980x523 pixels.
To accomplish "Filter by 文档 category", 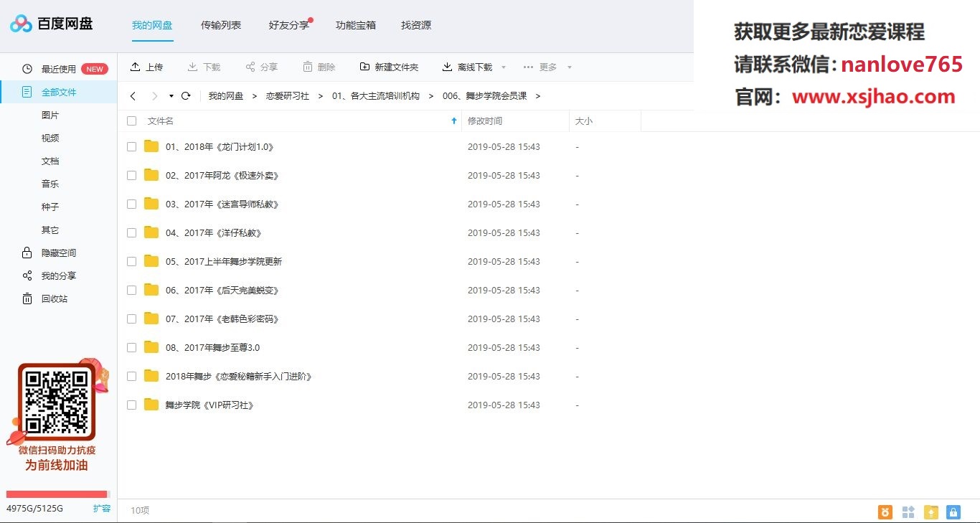I will click(50, 161).
